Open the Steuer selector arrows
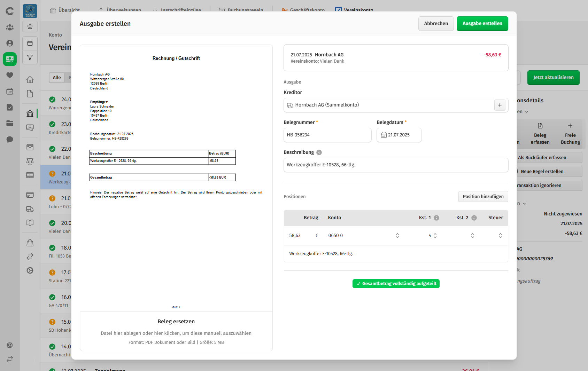This screenshot has height=371, width=588. coord(501,236)
